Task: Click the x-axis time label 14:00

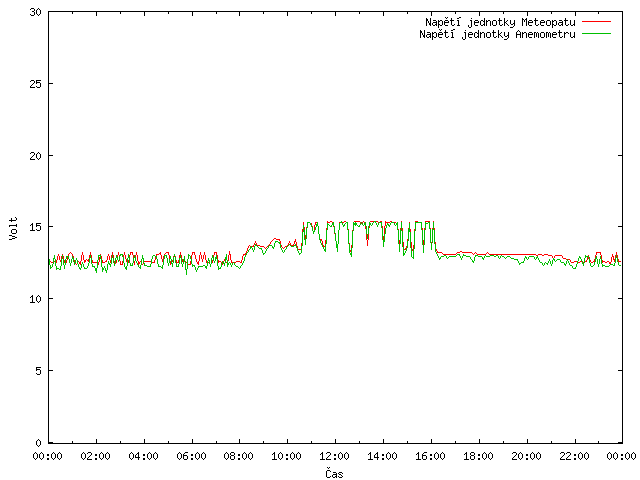Action: click(382, 456)
